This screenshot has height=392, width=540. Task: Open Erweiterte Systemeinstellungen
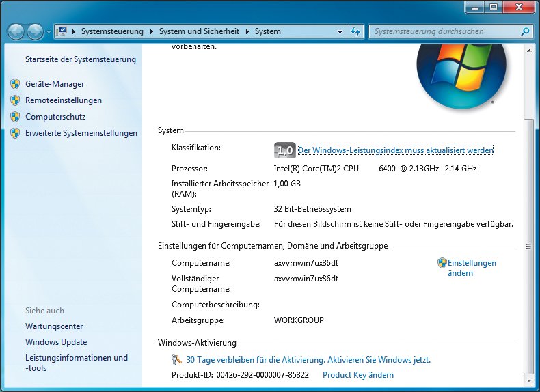click(x=81, y=133)
